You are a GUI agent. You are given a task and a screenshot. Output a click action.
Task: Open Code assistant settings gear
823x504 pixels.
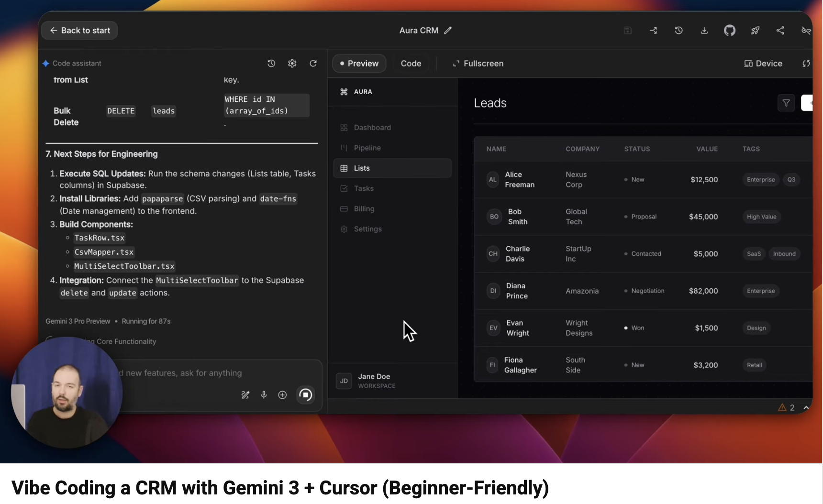(x=292, y=63)
